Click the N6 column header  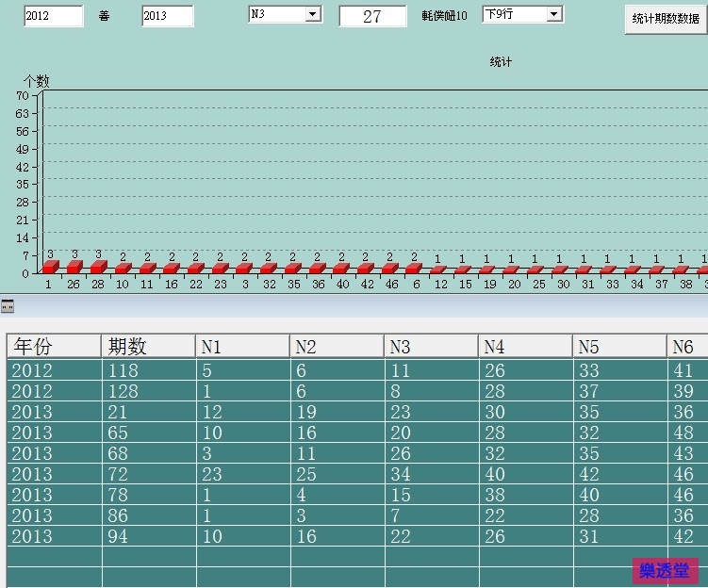(x=687, y=346)
